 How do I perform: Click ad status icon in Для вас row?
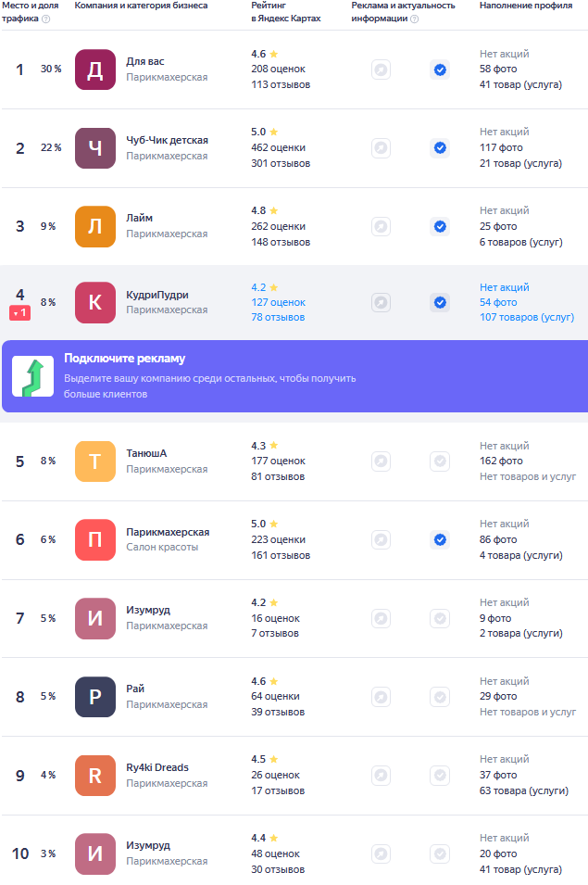point(382,70)
